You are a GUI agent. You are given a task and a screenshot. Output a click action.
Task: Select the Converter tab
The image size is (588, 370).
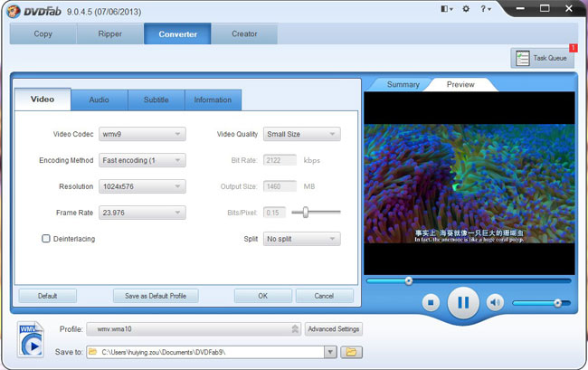pyautogui.click(x=177, y=33)
